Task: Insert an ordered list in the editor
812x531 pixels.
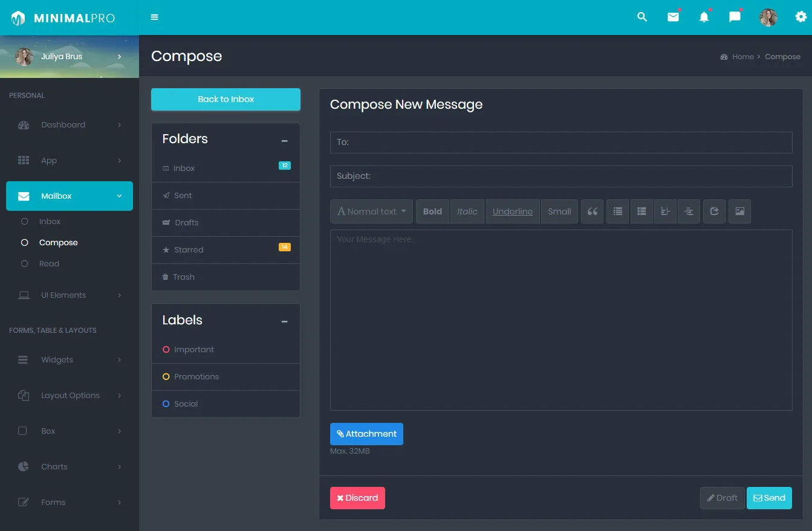Action: coord(641,211)
